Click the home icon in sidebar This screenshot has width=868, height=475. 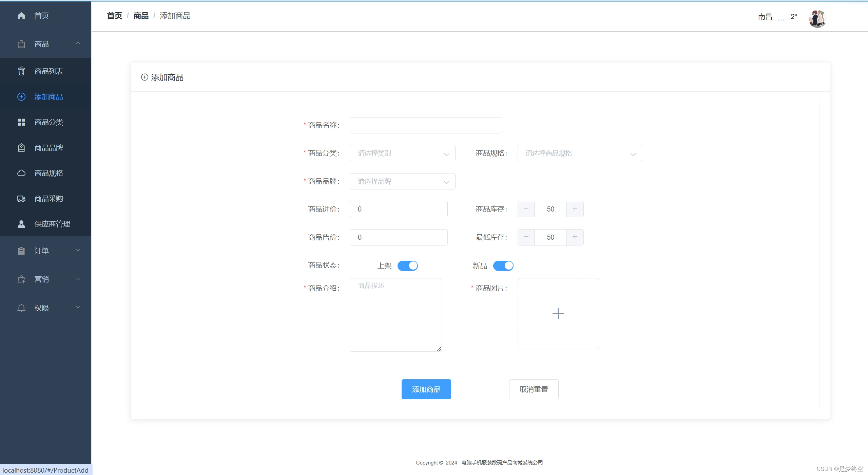coord(21,16)
